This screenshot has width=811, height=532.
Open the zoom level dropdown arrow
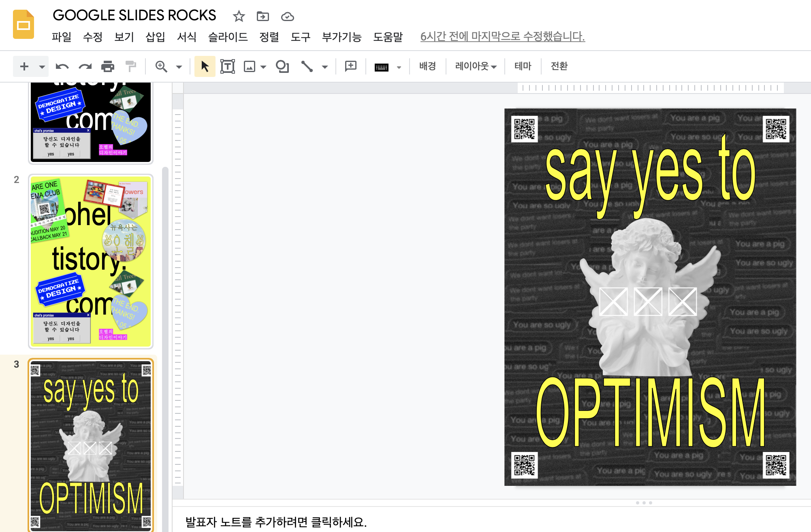click(x=179, y=67)
